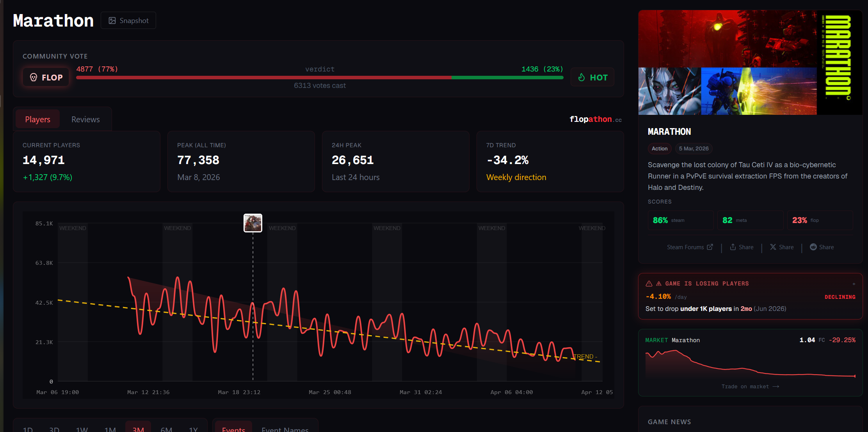Share on Reddit via its icon
The height and width of the screenshot is (432, 868).
(813, 247)
